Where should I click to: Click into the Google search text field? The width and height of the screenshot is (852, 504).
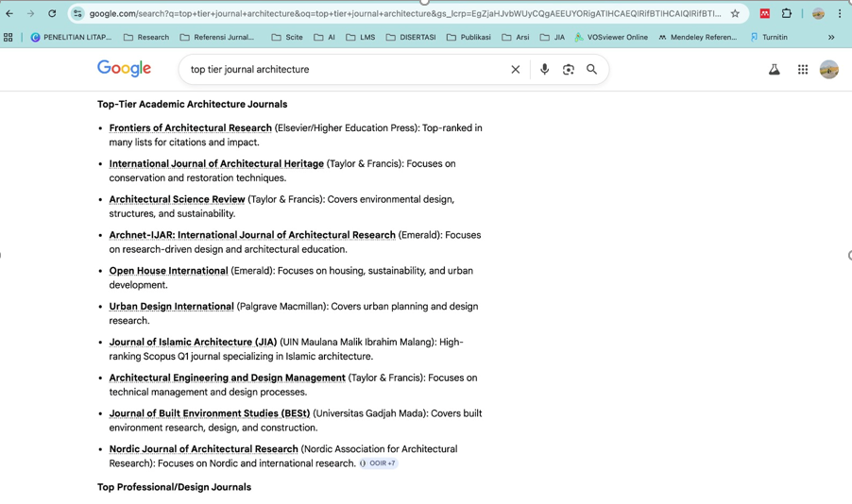coord(340,70)
